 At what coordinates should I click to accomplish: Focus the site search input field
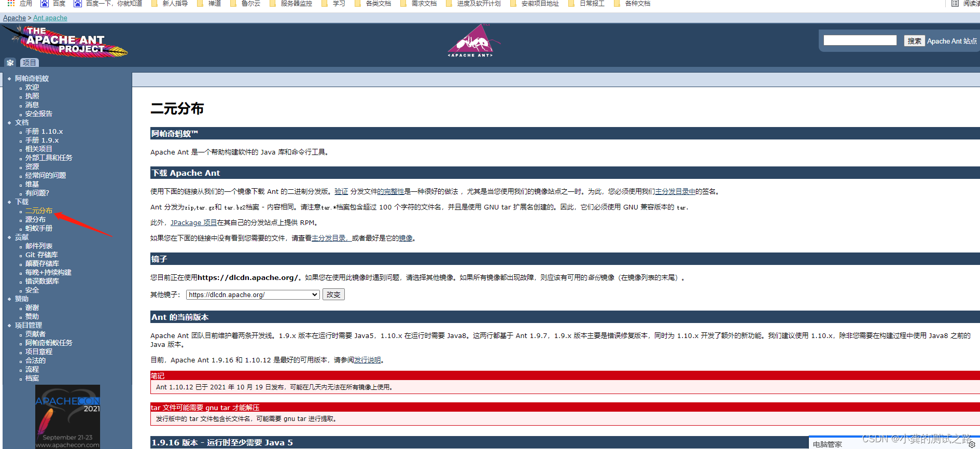[860, 40]
